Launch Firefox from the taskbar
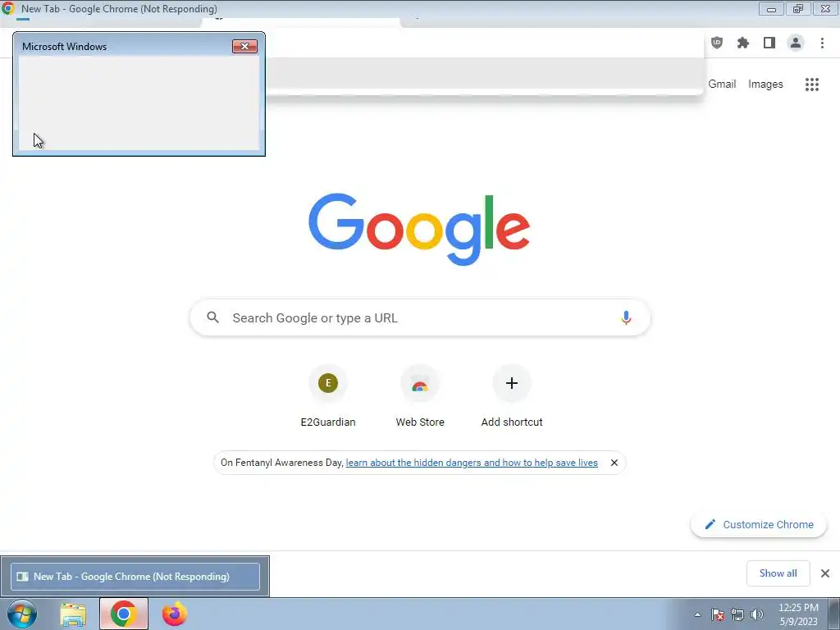Image resolution: width=840 pixels, height=630 pixels. (175, 614)
